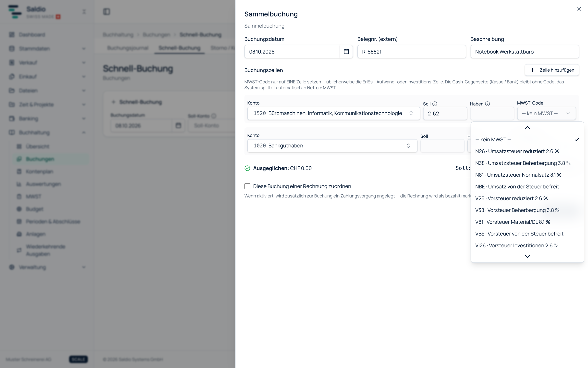Image resolution: width=588 pixels, height=368 pixels.
Task: Select V38 Vorsteuer Beherbergung 3.8 %
Action: [x=527, y=210]
